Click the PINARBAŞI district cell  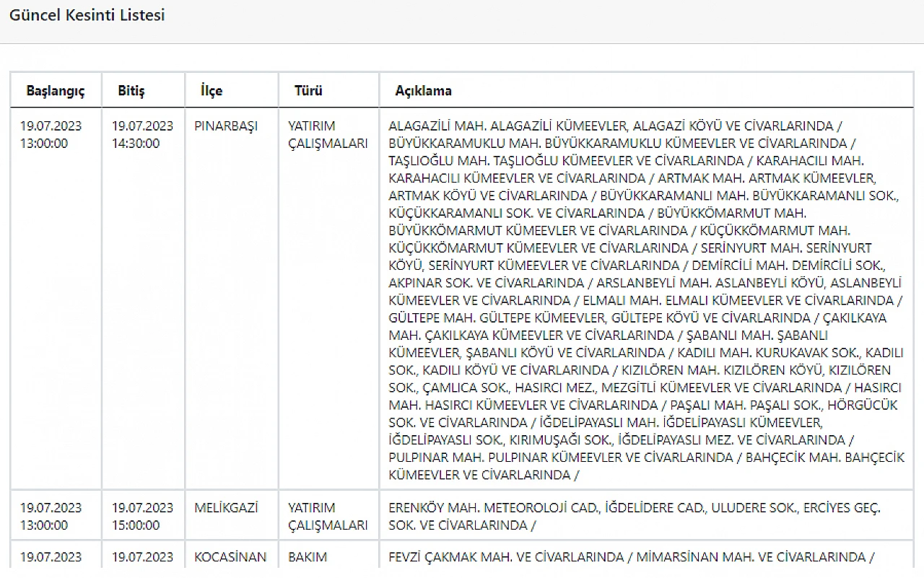click(226, 126)
